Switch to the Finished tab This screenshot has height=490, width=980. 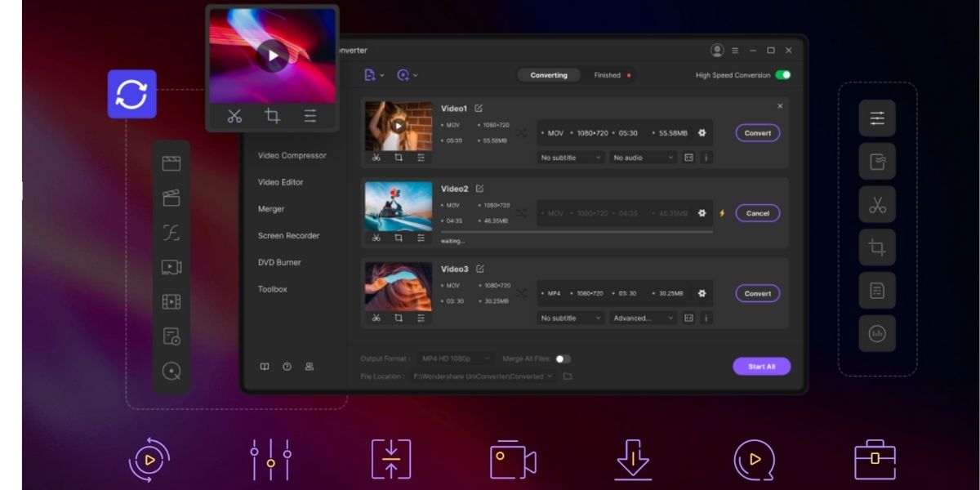(x=607, y=75)
